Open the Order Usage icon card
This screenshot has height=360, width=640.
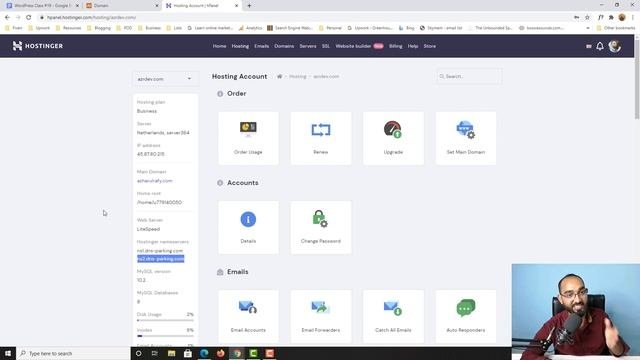(x=248, y=138)
